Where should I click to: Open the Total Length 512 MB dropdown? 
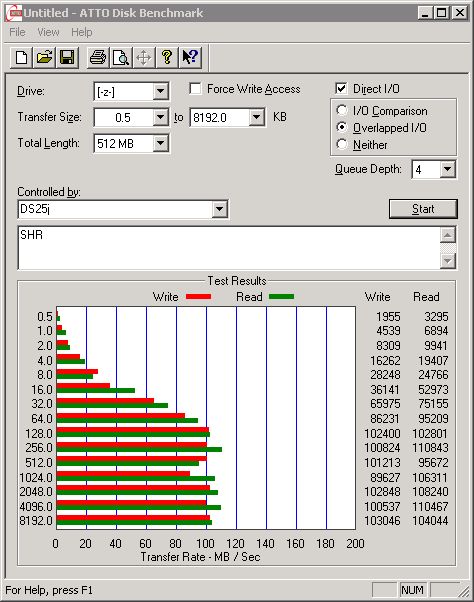point(160,144)
